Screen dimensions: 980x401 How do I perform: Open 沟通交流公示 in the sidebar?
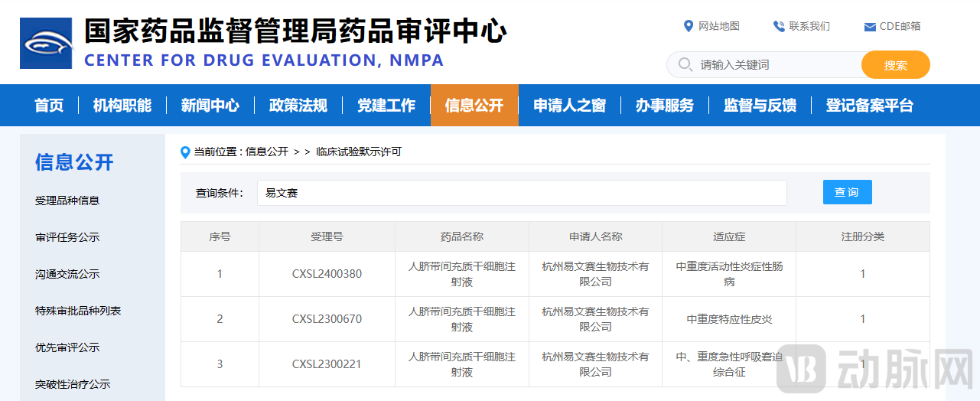[x=67, y=274]
